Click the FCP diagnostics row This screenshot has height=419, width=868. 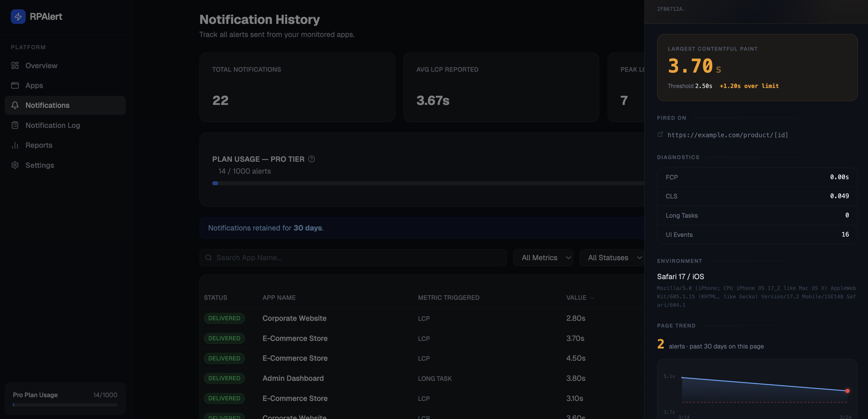pyautogui.click(x=757, y=177)
